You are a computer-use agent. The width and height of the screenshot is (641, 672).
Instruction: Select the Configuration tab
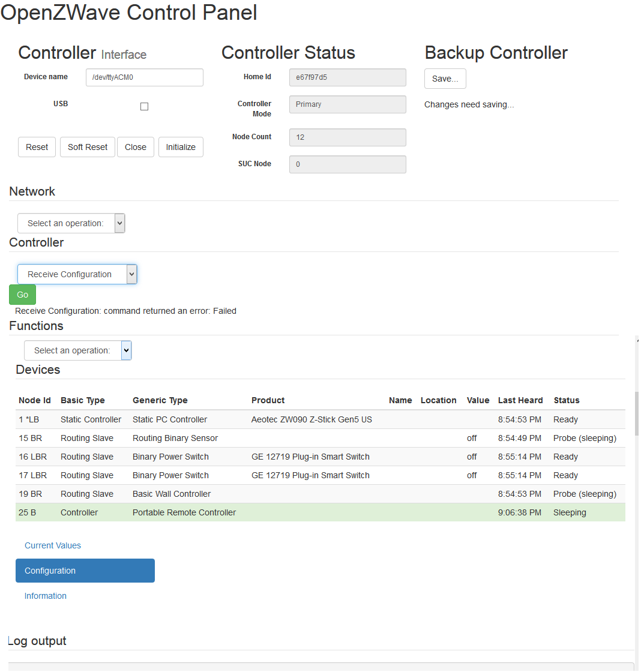85,571
